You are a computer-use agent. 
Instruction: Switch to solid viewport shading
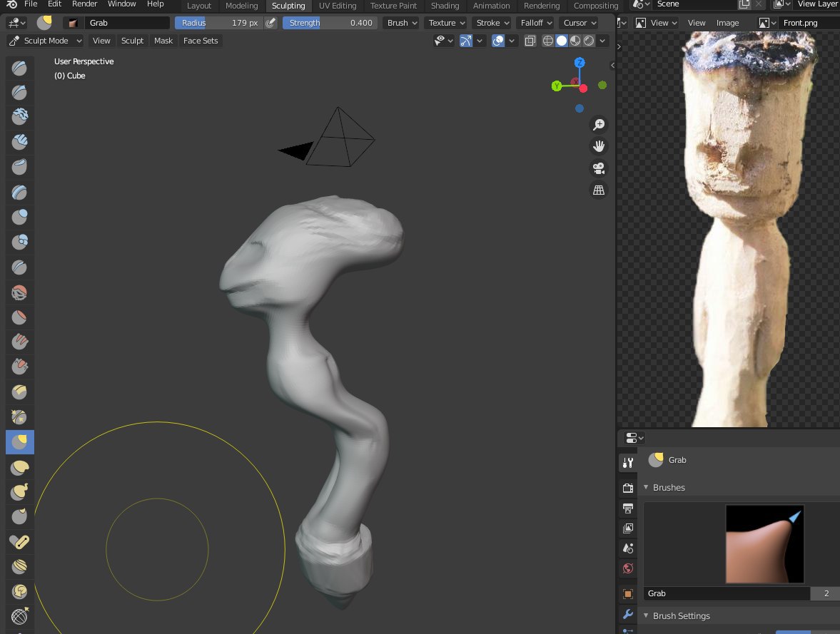[562, 41]
